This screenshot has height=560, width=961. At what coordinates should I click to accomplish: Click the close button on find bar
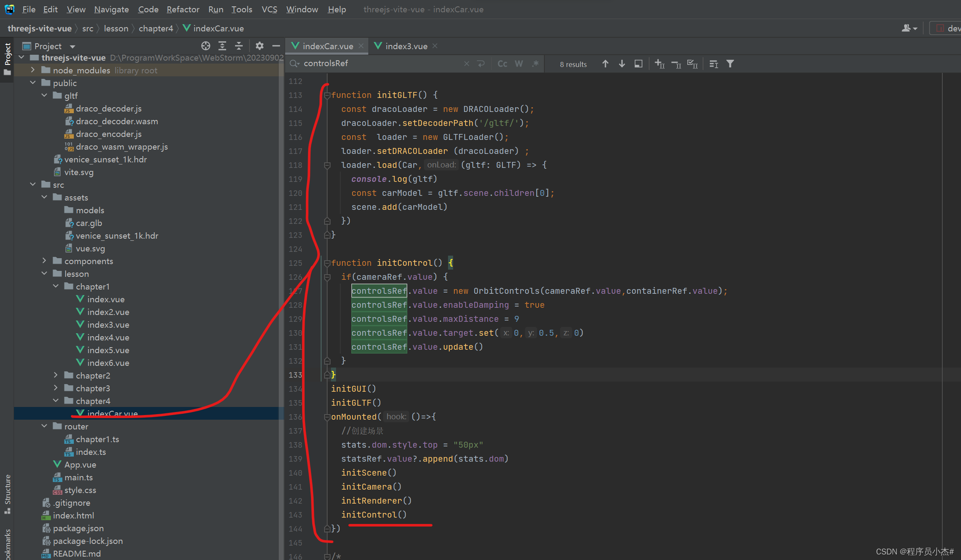point(467,63)
